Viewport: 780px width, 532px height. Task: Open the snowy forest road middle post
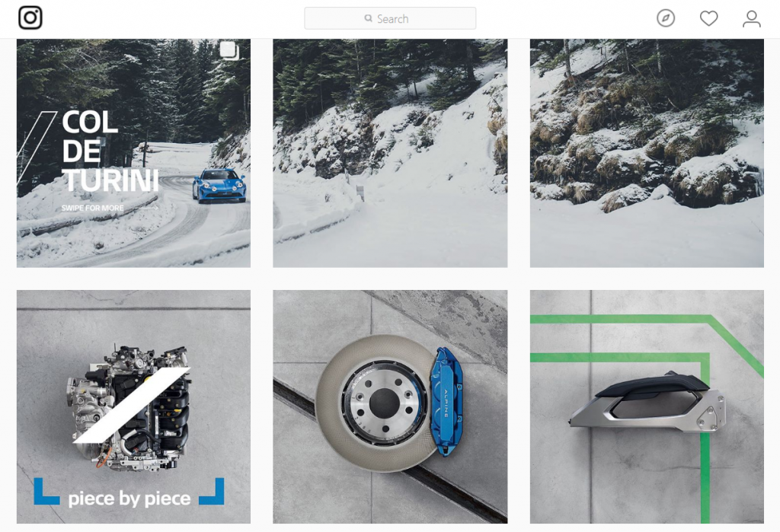(x=390, y=153)
